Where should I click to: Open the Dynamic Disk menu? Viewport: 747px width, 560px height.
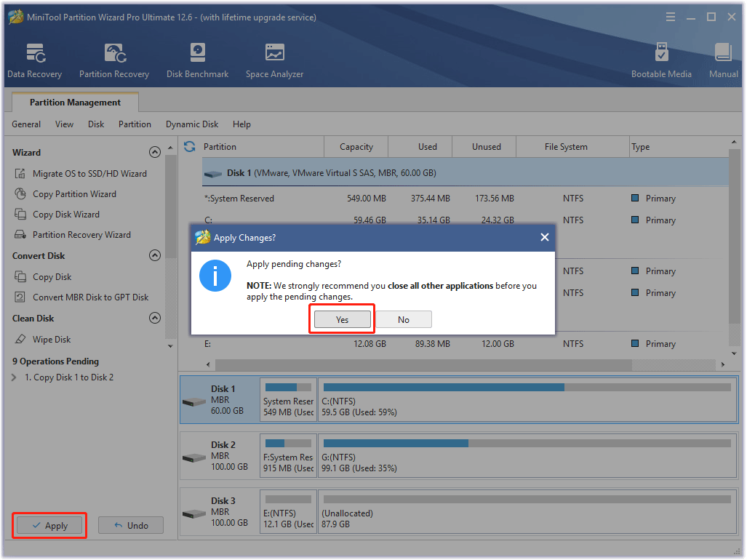coord(192,124)
